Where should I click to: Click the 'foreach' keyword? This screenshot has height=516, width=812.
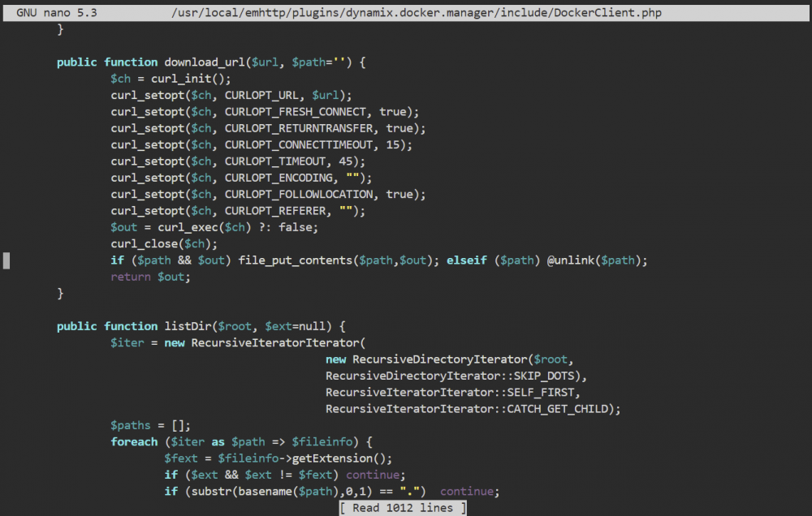[x=134, y=442]
